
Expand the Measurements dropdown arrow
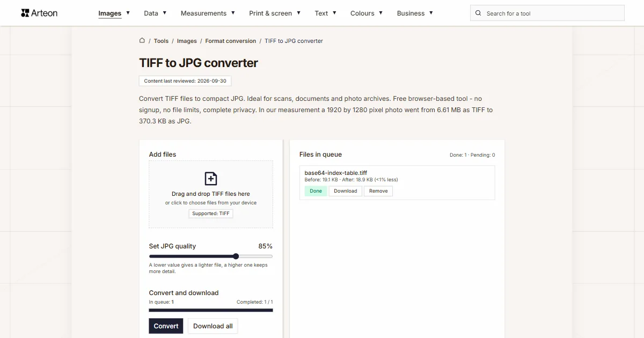tap(233, 13)
